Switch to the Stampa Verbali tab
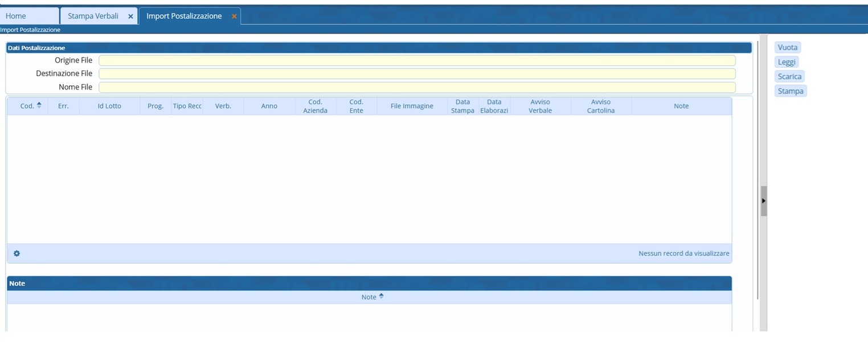 [93, 16]
